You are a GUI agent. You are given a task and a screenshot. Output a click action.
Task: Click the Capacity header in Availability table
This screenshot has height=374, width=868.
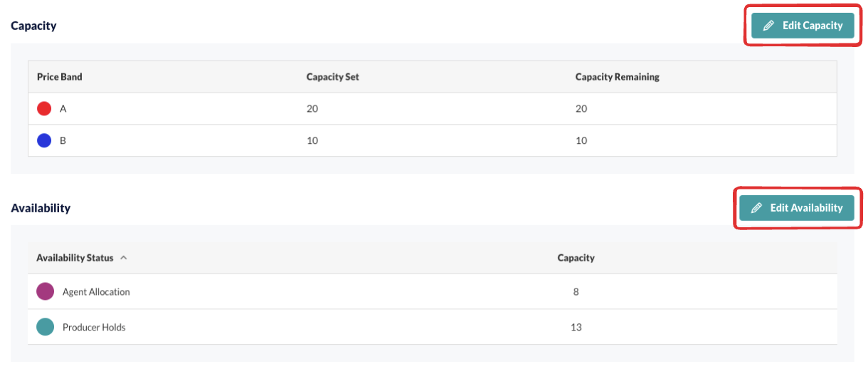(576, 258)
